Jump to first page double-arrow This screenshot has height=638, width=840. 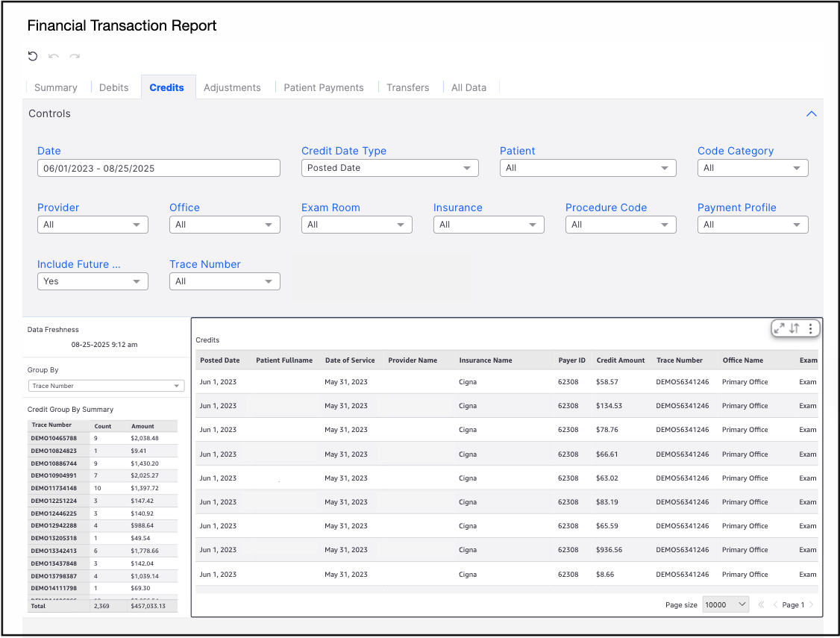[x=762, y=604]
